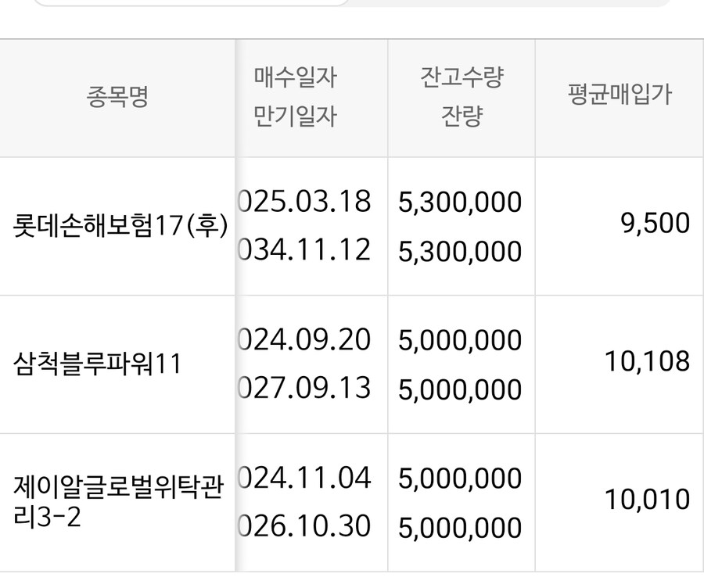Screen dimensions: 704x588
Task: Select average purchase price 10,108
Action: (647, 361)
